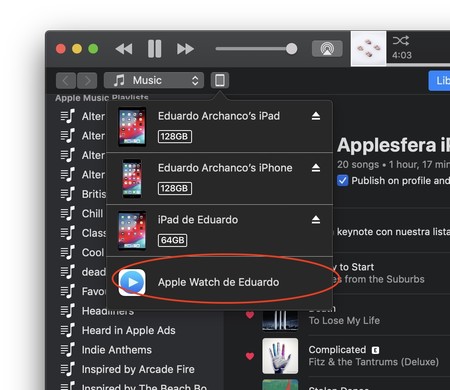Click the Cool playlist icon
Image resolution: width=450 pixels, height=390 pixels.
68,252
